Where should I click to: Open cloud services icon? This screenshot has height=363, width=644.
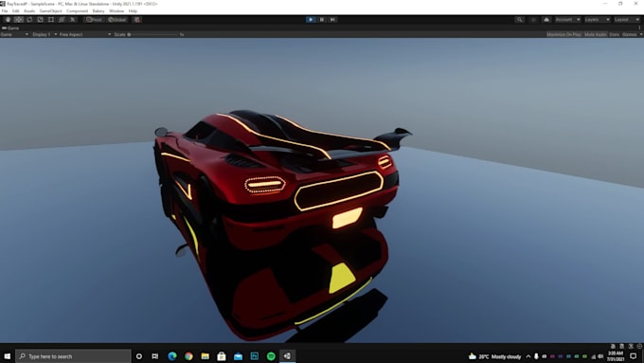(x=546, y=19)
